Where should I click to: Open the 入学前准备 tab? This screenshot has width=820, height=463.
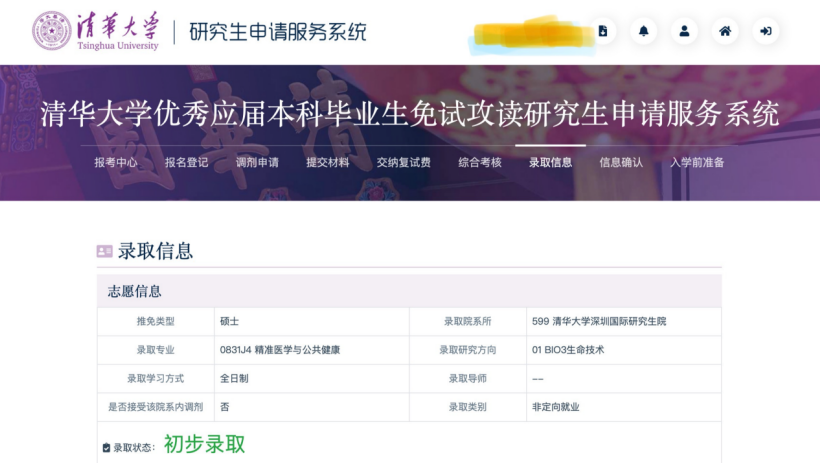(698, 163)
